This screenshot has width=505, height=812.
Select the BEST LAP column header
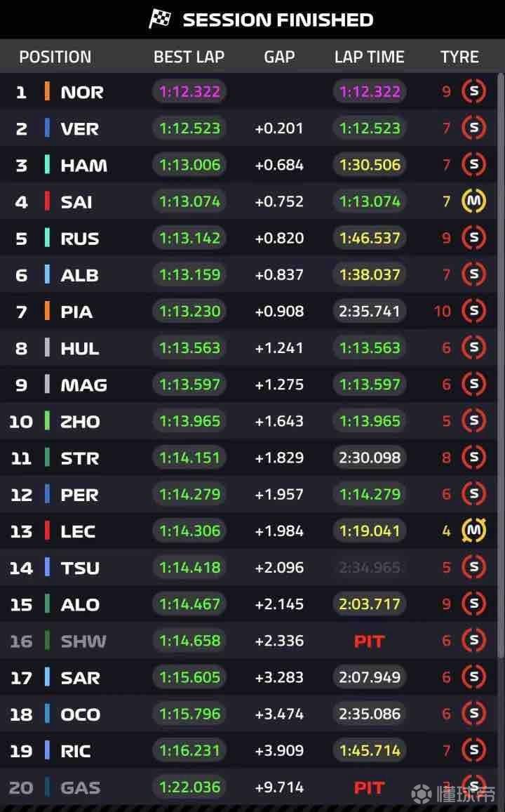[189, 57]
